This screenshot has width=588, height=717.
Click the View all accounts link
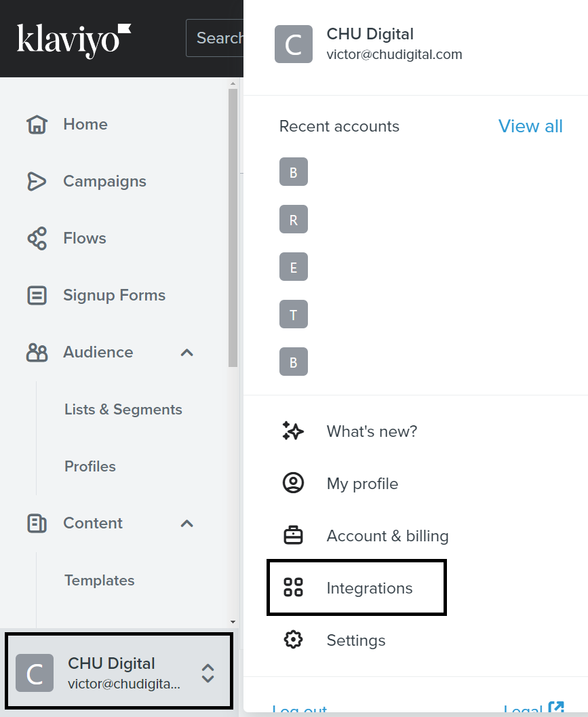pos(530,126)
